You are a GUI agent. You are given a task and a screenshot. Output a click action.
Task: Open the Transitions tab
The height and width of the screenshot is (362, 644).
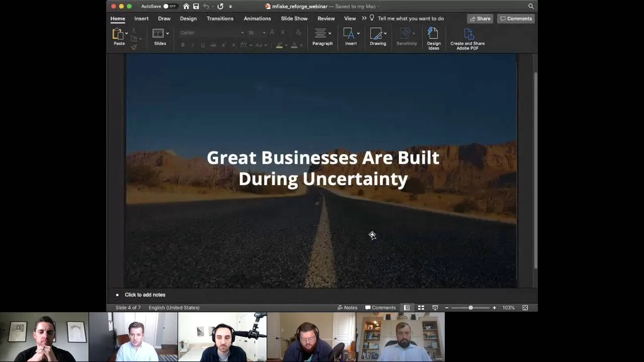tap(220, 19)
